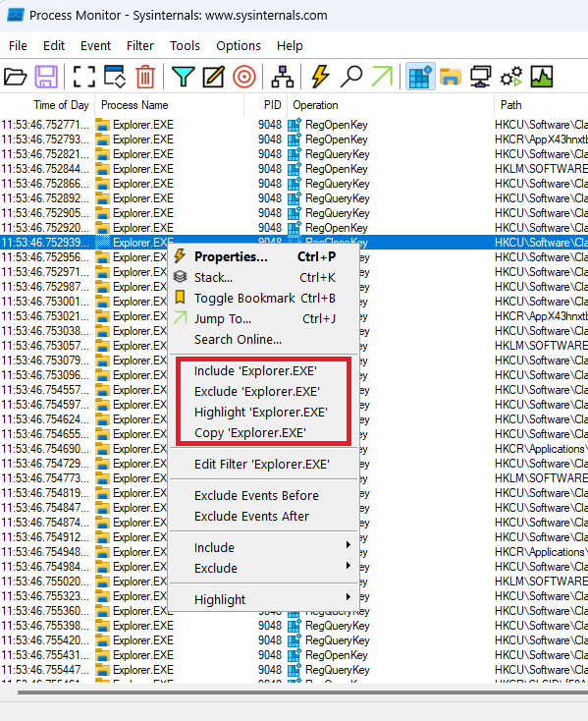Click Explorer.EXE icon in row 11:53:46.752844
This screenshot has height=721, width=588.
pyautogui.click(x=102, y=169)
